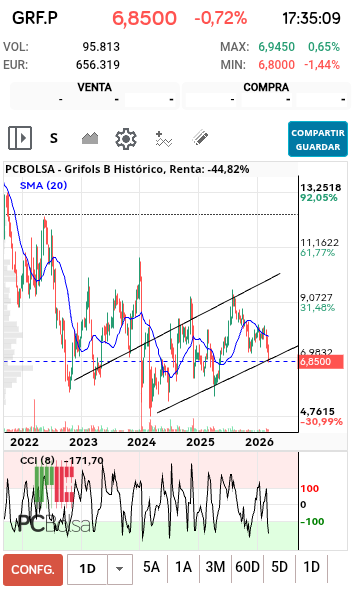
Task: Click the EUR value 656.319
Action: (x=98, y=65)
